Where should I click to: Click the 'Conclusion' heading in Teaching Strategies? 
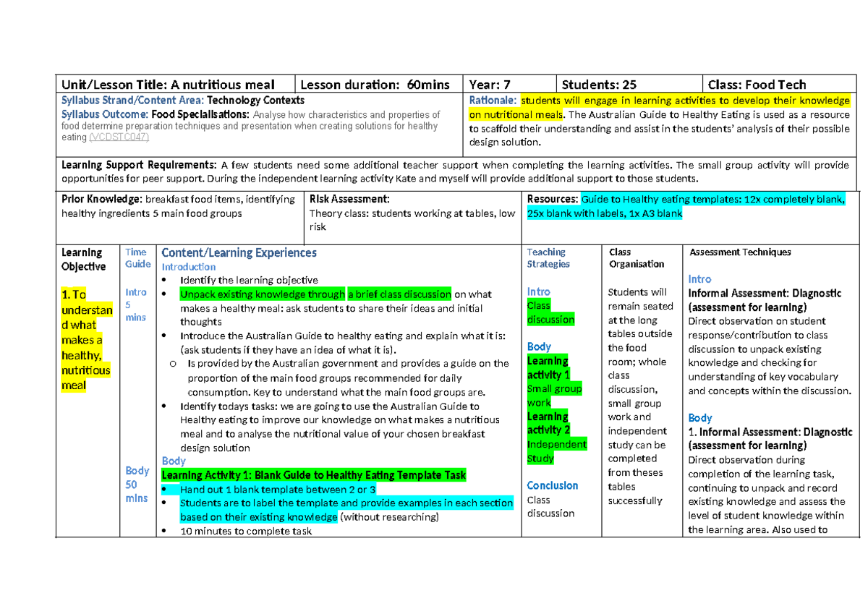pos(553,485)
